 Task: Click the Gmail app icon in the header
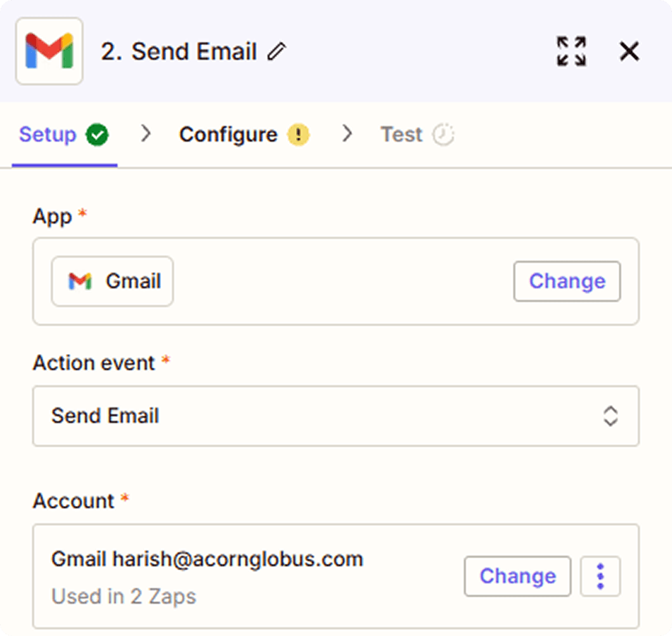(49, 51)
